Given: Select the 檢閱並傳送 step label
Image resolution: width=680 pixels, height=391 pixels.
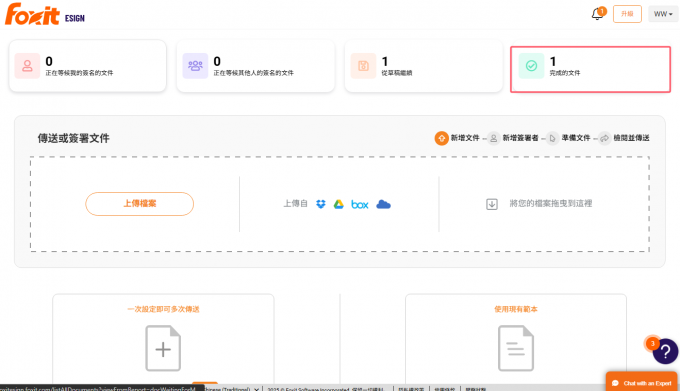Looking at the screenshot, I should click(631, 138).
